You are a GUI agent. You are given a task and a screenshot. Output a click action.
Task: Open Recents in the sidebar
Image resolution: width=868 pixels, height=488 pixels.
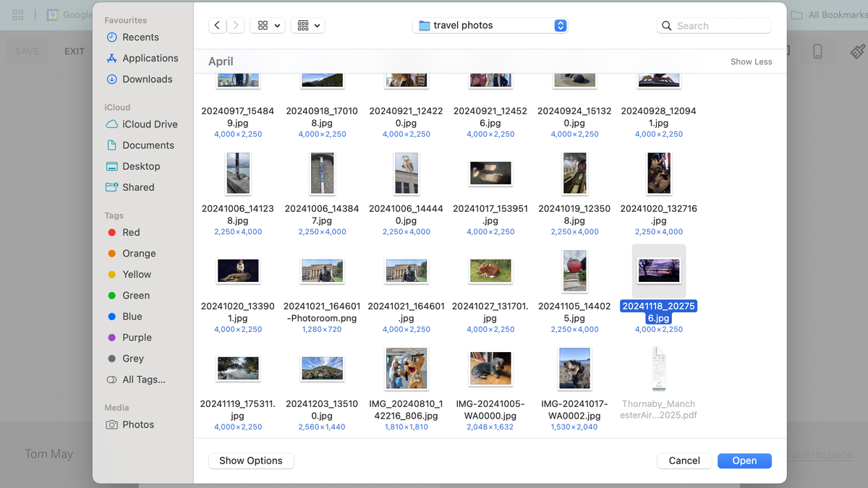pyautogui.click(x=132, y=37)
